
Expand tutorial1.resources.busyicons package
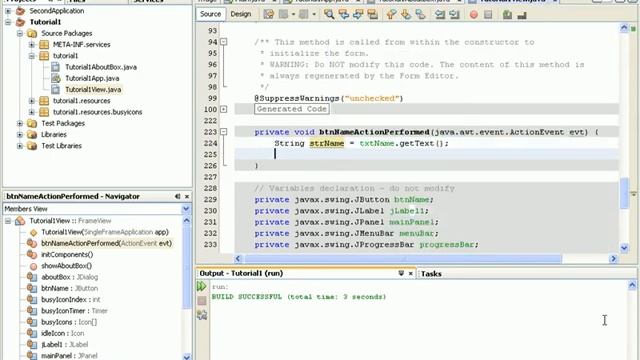click(x=31, y=112)
